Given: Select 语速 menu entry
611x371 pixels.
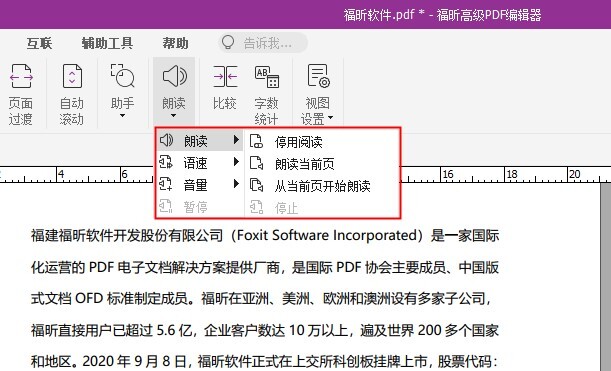Looking at the screenshot, I should click(200, 162).
